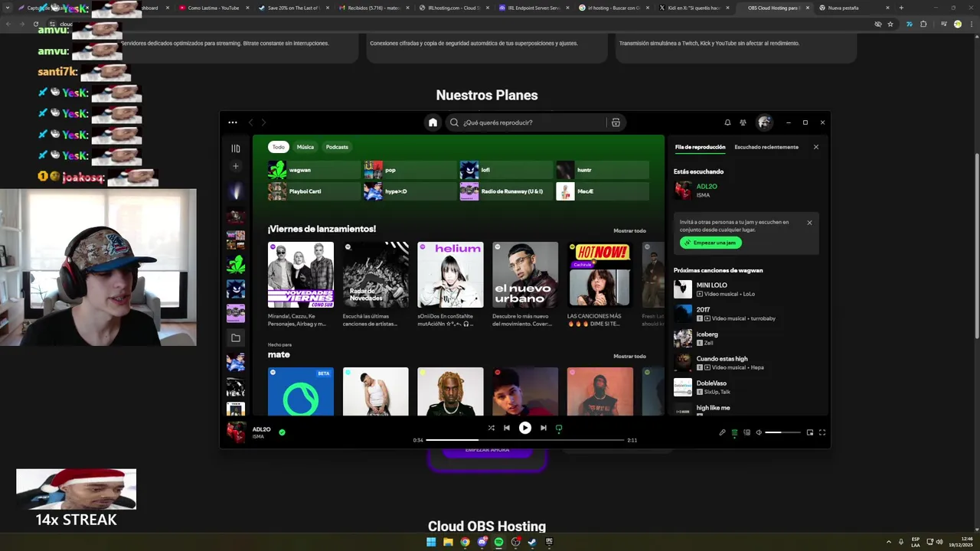Open the Spotify profile avatar menu
Image resolution: width=980 pixels, height=551 pixels.
click(x=764, y=122)
